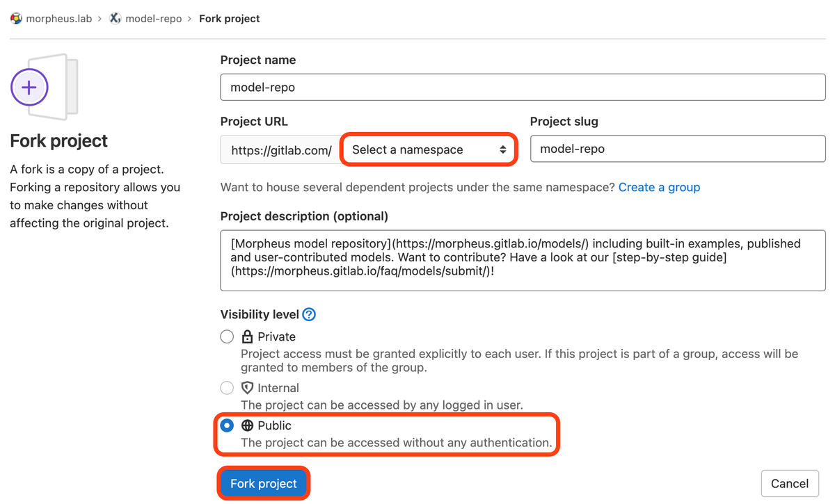Open the Visibility level help icon

tap(309, 314)
